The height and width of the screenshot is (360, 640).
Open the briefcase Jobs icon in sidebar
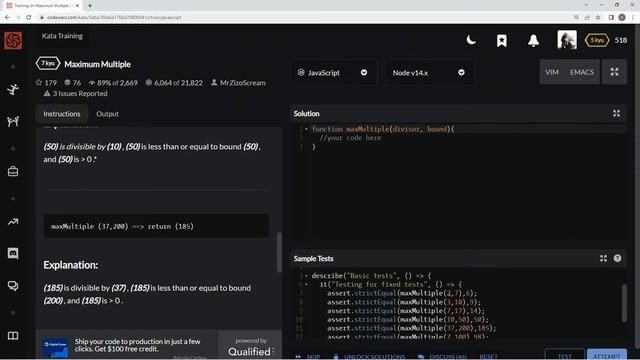13,171
